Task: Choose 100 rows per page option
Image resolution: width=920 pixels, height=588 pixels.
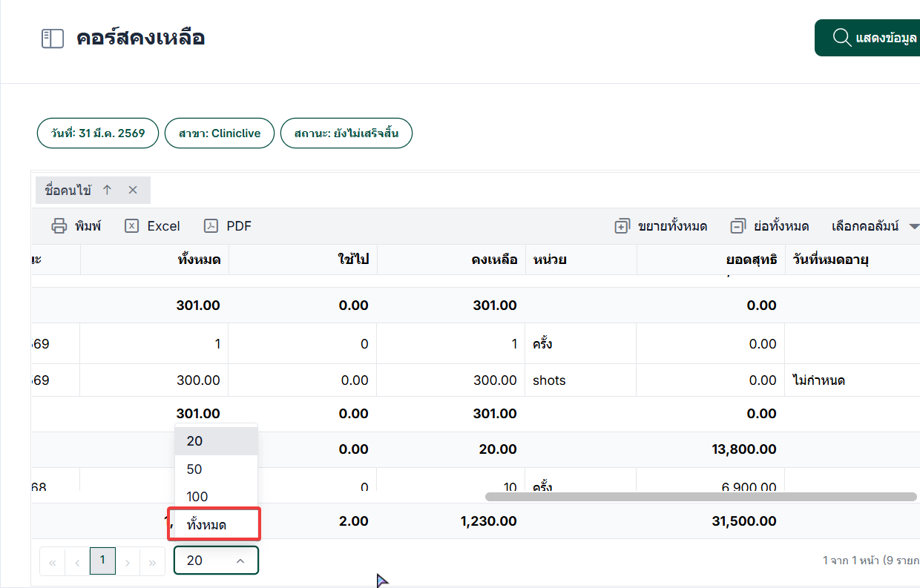Action: pos(197,497)
